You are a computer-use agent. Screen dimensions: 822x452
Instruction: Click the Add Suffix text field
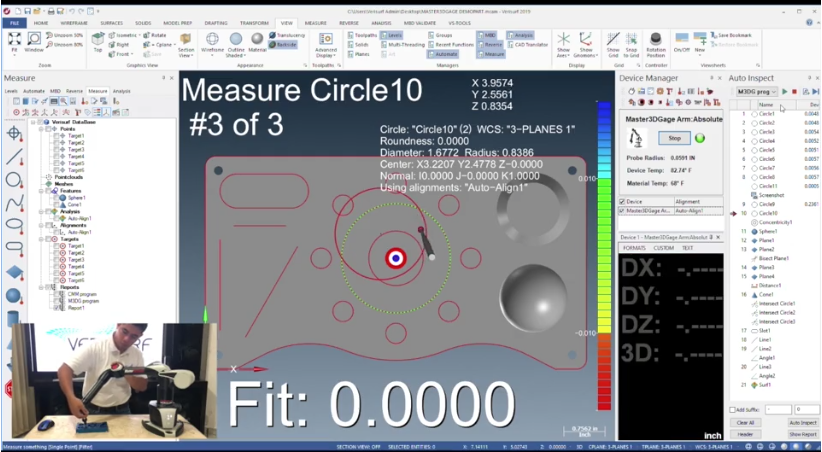pyautogui.click(x=778, y=410)
